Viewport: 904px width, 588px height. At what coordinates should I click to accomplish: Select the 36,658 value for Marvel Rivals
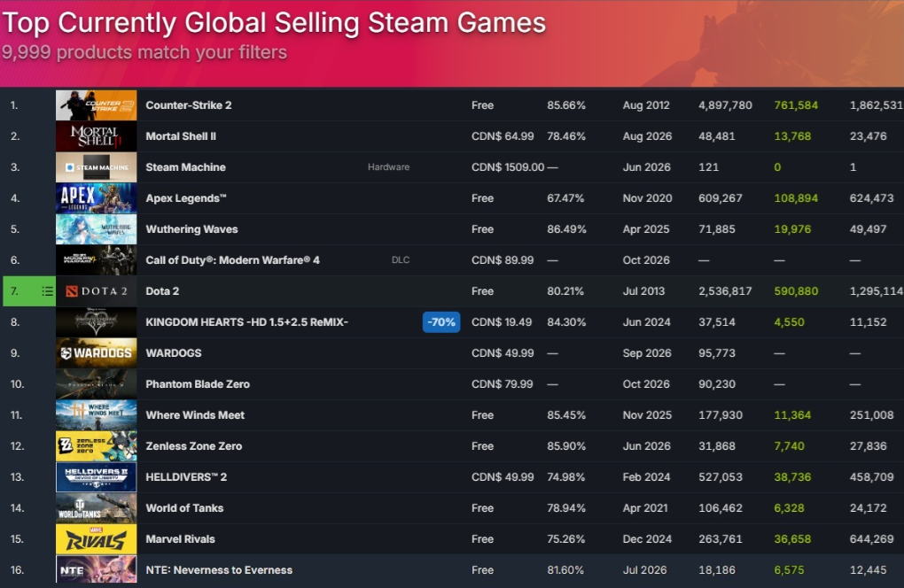(792, 539)
